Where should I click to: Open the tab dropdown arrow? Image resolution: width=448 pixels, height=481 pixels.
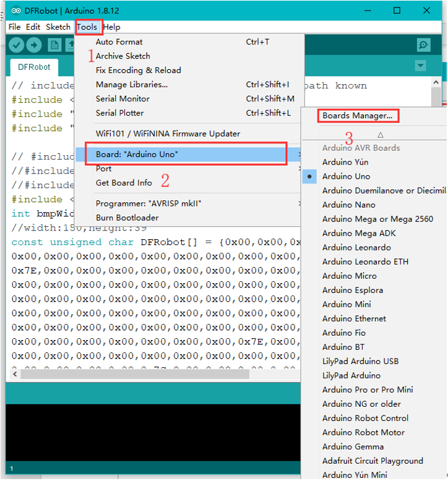(x=420, y=66)
